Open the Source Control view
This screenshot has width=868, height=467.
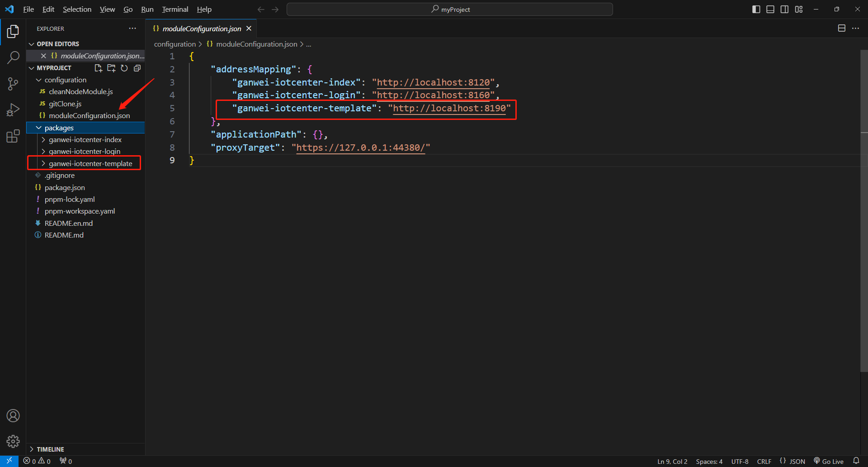point(13,84)
